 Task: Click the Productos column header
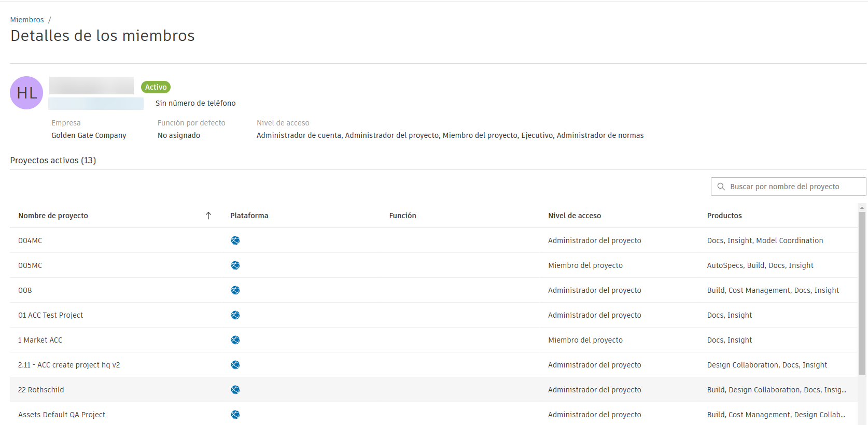point(724,216)
